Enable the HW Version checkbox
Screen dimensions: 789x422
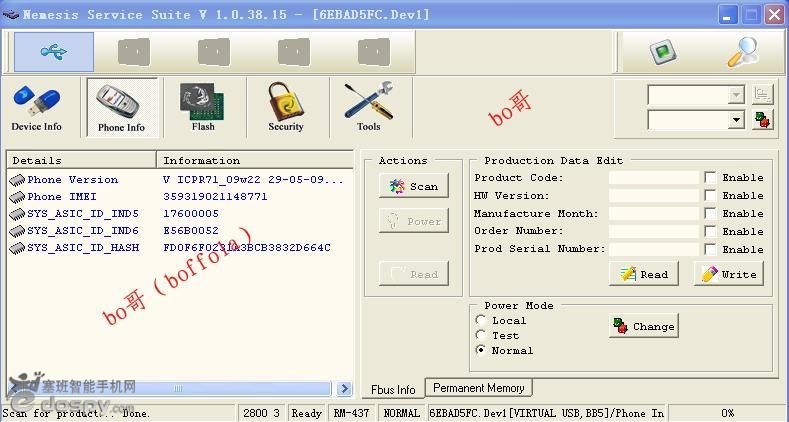click(x=710, y=195)
